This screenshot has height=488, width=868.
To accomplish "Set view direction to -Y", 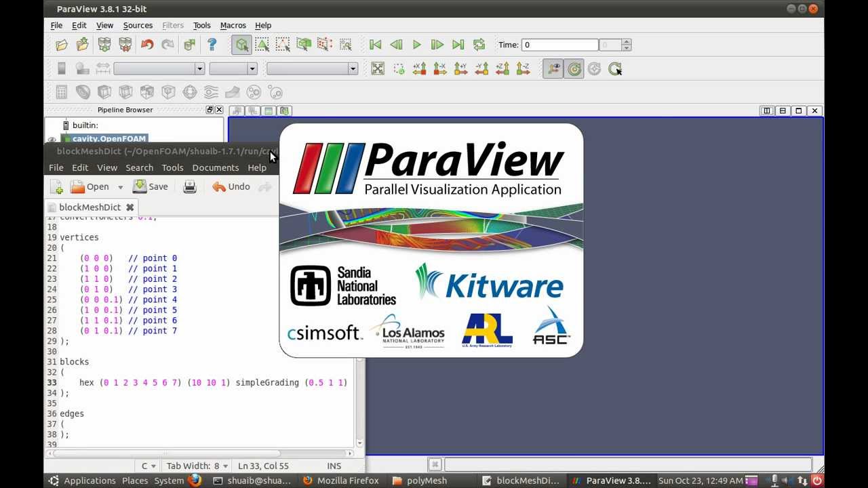I will 481,68.
